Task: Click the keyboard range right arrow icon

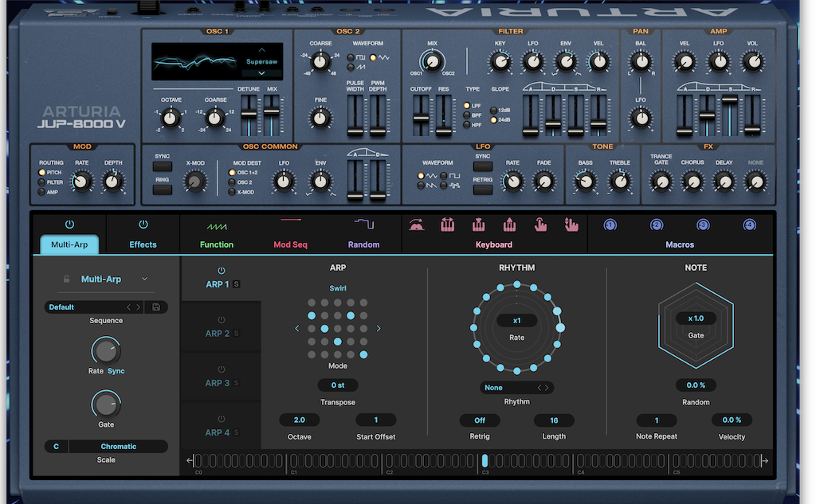Action: tap(764, 460)
